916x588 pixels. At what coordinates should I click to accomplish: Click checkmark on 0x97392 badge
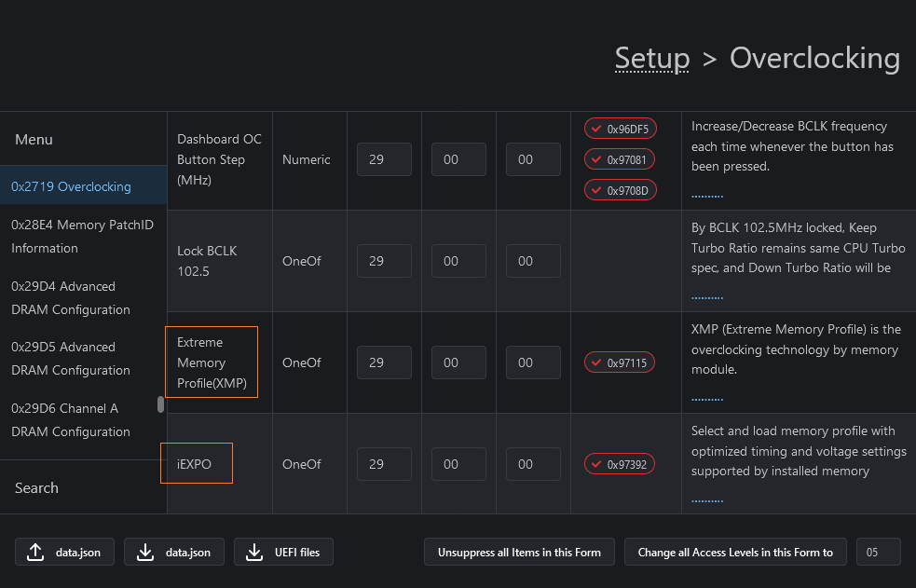(x=596, y=464)
